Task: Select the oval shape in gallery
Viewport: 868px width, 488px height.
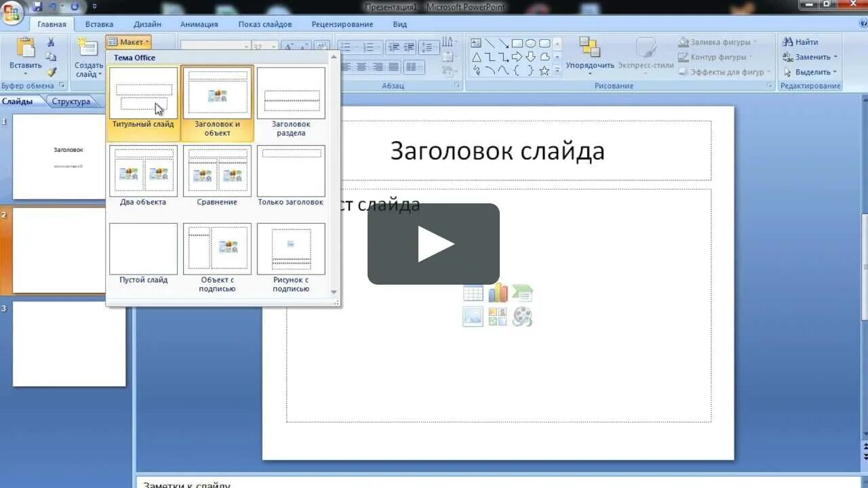Action: coord(530,43)
